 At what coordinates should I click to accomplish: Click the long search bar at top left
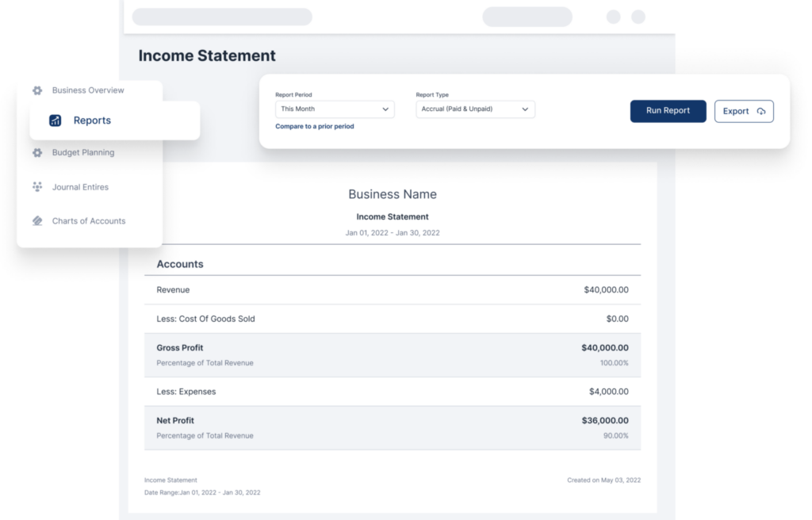pos(222,17)
